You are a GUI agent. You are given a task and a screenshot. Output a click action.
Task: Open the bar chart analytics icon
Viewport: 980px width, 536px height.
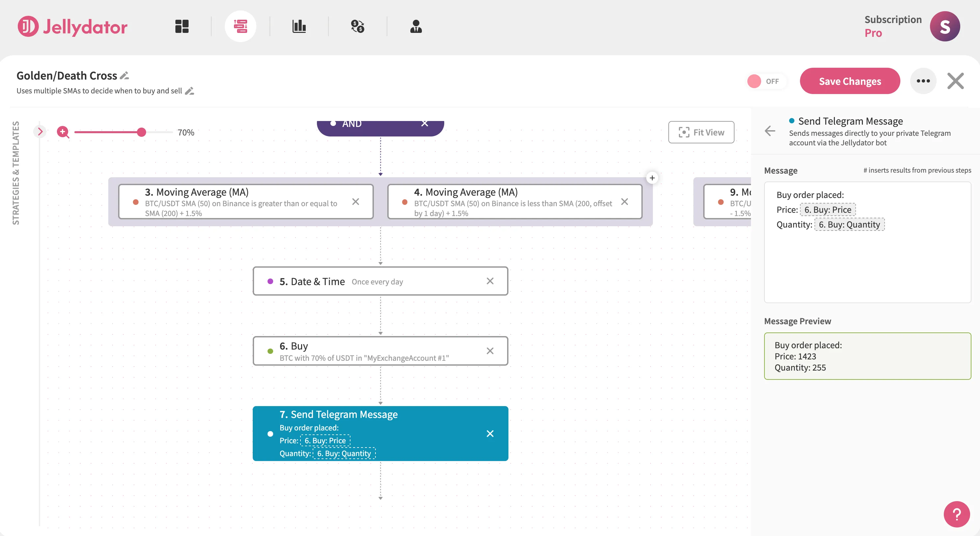coord(299,26)
